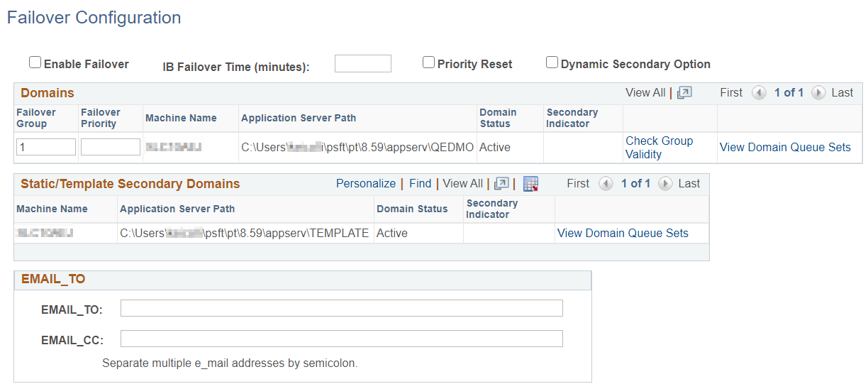Open Secondary Domains grid in new window

pos(501,184)
